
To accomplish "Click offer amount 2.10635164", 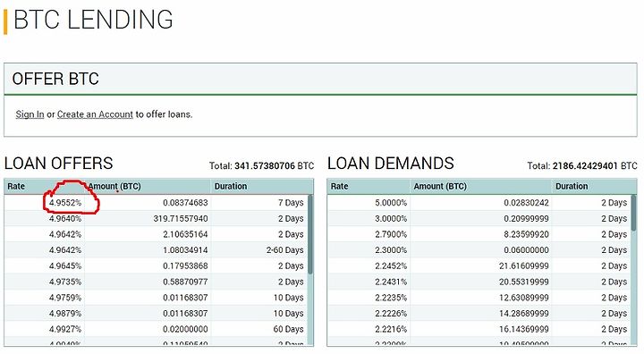I will coord(185,234).
